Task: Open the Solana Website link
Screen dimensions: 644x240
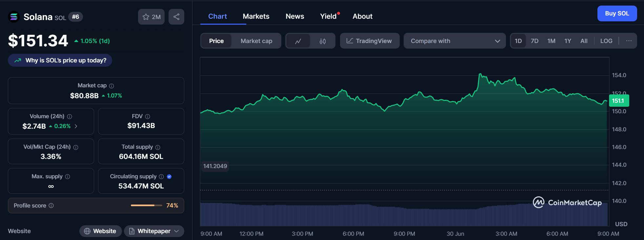Action: click(100, 231)
